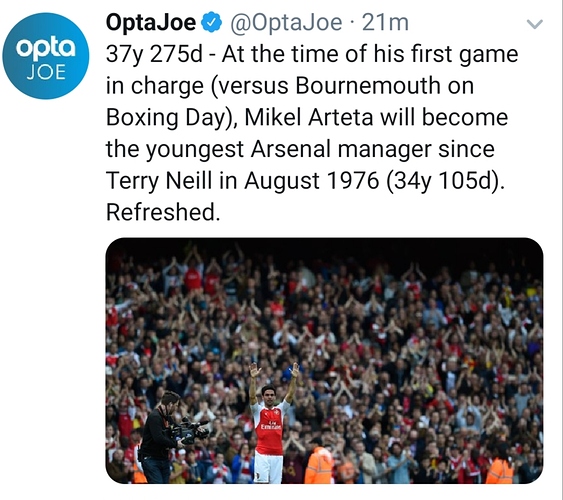Expand the tweet options chevron
This screenshot has width=563, height=500.
(534, 24)
